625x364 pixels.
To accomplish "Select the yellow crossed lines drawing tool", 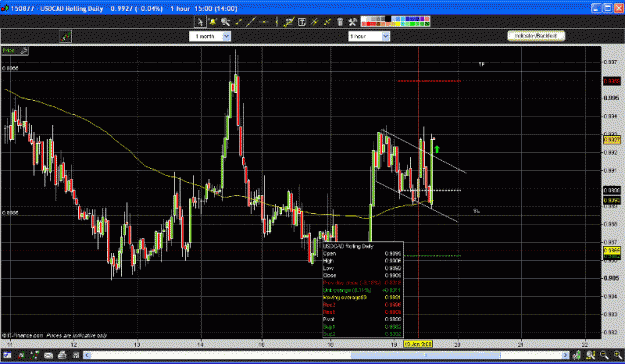I will click(327, 22).
